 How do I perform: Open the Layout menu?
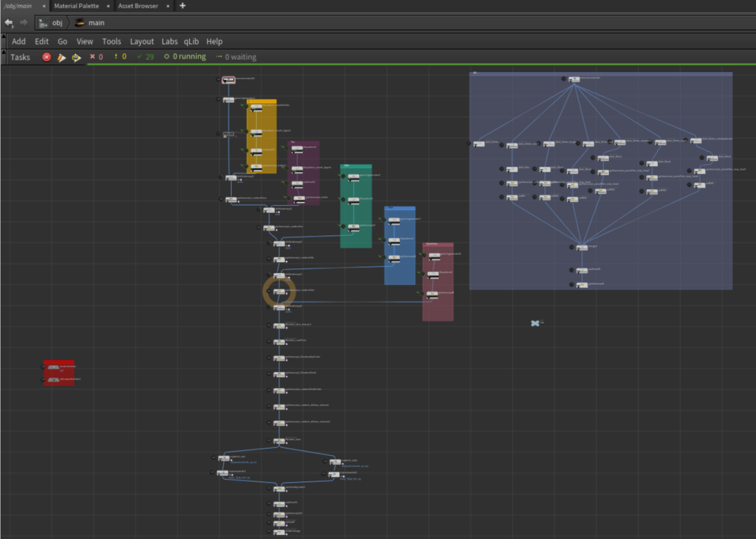(141, 41)
